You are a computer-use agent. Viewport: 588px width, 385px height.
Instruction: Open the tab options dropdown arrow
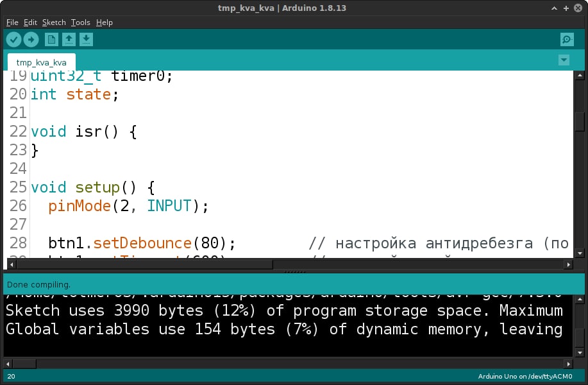[x=564, y=60]
